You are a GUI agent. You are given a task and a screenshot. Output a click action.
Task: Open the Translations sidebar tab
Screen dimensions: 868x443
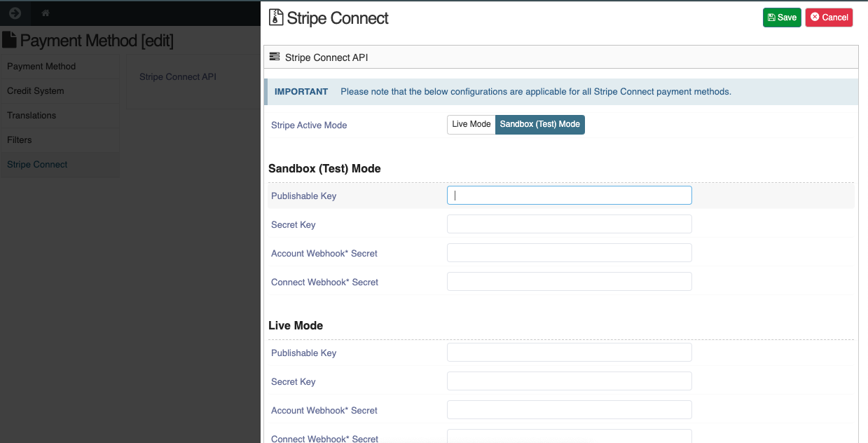click(60, 116)
